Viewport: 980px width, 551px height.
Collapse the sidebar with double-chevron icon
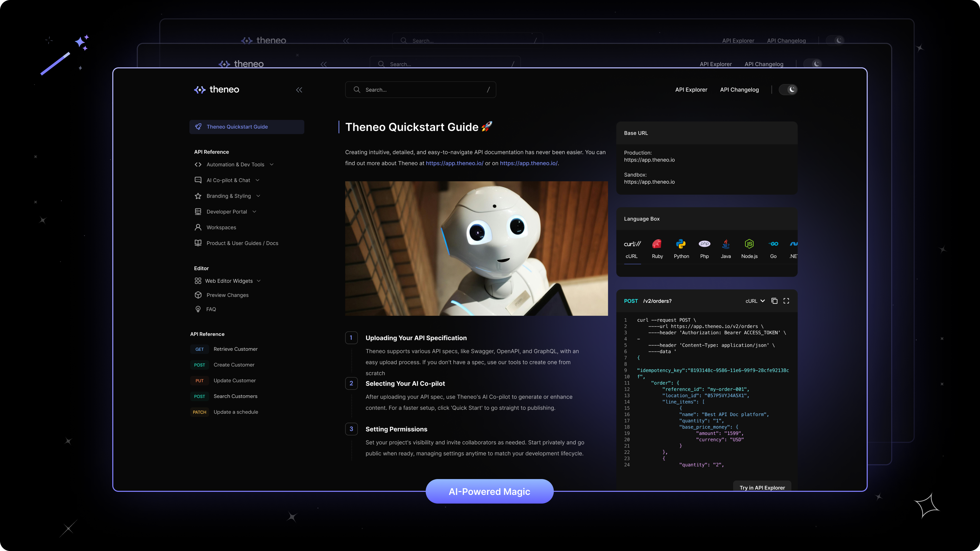tap(299, 90)
